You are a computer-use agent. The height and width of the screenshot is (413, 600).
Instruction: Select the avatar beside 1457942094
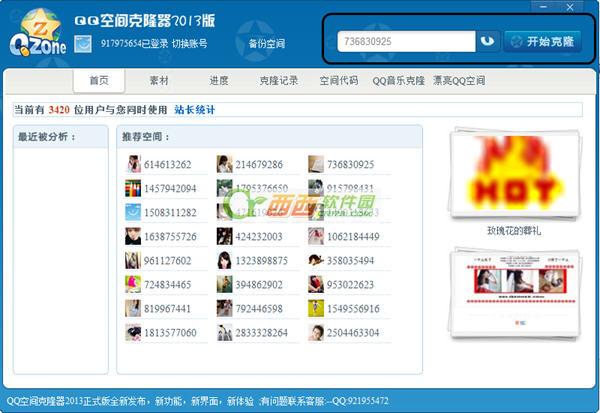133,188
